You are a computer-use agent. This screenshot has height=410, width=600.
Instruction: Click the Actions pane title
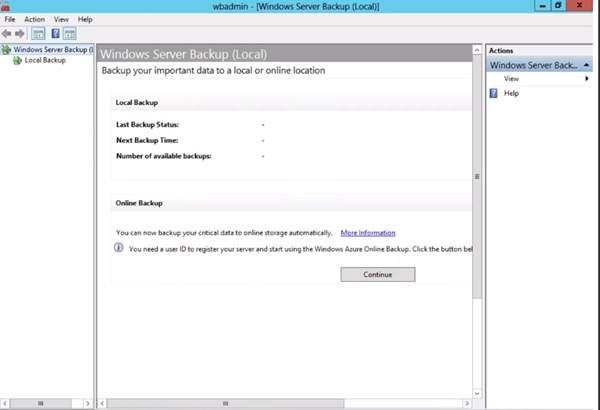501,51
